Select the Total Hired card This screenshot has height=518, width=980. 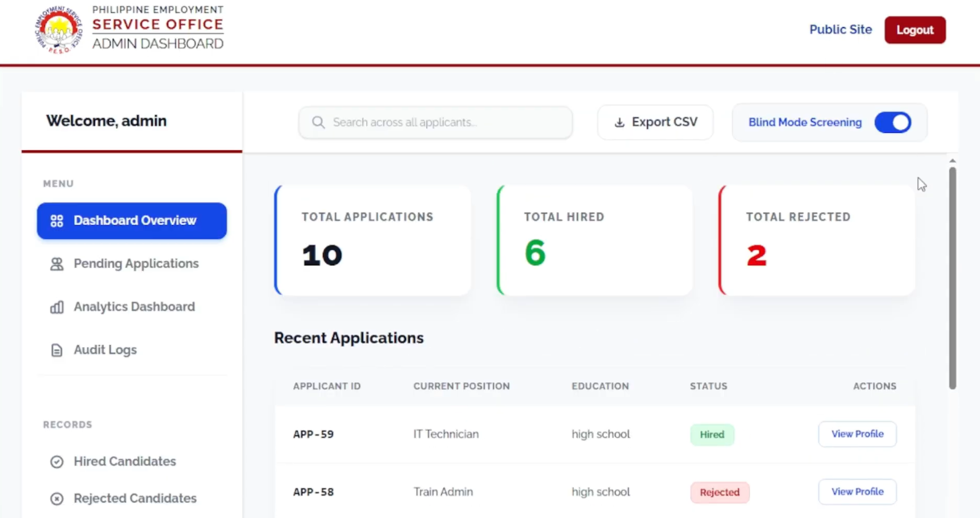click(x=595, y=241)
